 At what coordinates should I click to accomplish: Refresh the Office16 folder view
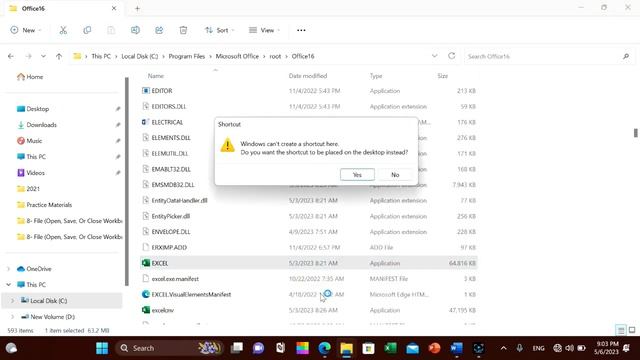coord(451,56)
